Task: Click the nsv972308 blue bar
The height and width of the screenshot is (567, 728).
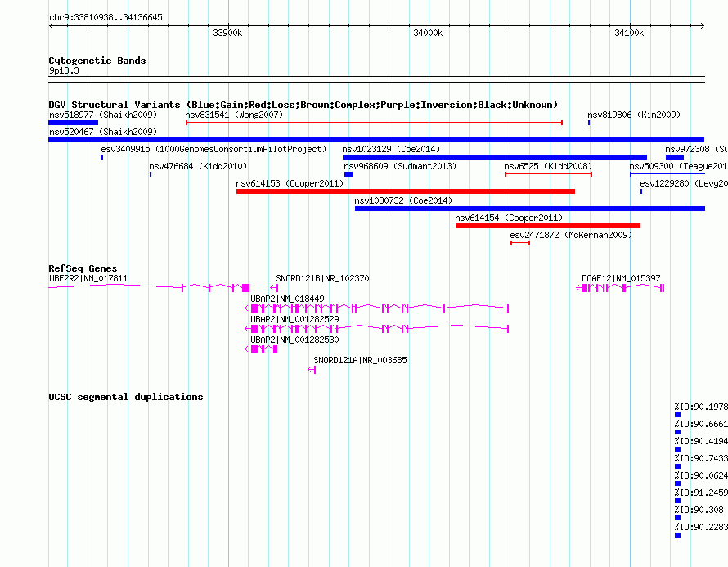Action: click(x=675, y=157)
